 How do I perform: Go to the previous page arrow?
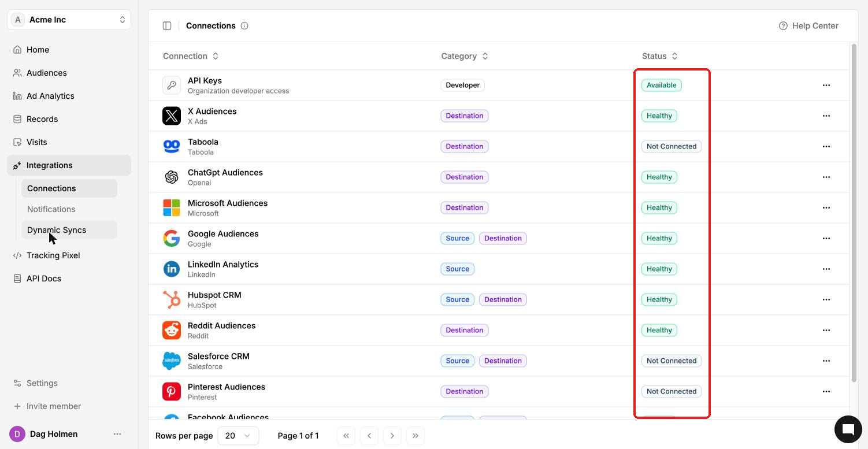coord(369,436)
